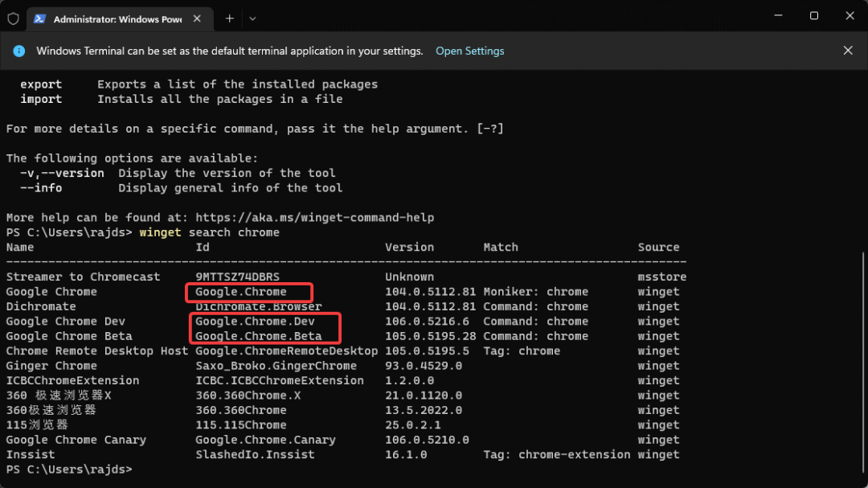Screen dimensions: 868x488
Task: Click Id 'Google.Chrome.Beta'
Action: click(x=259, y=336)
